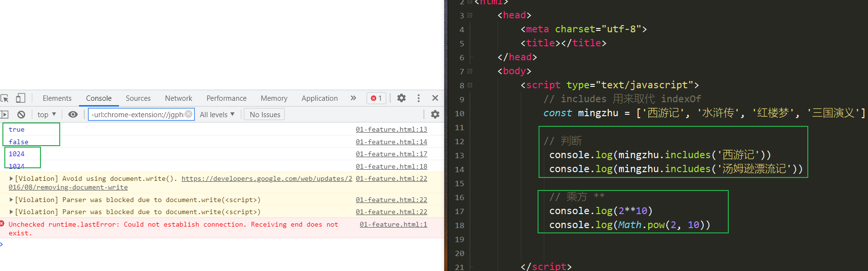Open source link 01-feature.html:17
Screen dimensions: 868x271
click(392, 154)
